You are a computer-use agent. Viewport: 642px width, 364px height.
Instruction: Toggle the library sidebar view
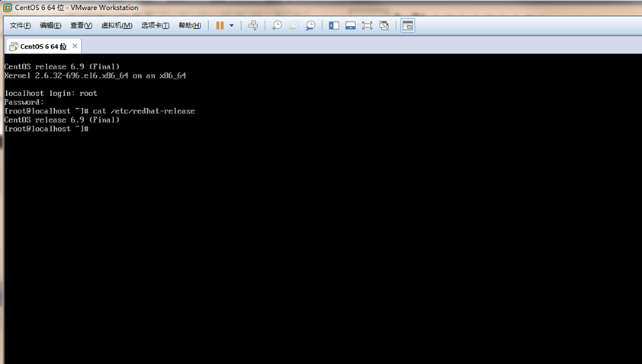click(x=334, y=25)
